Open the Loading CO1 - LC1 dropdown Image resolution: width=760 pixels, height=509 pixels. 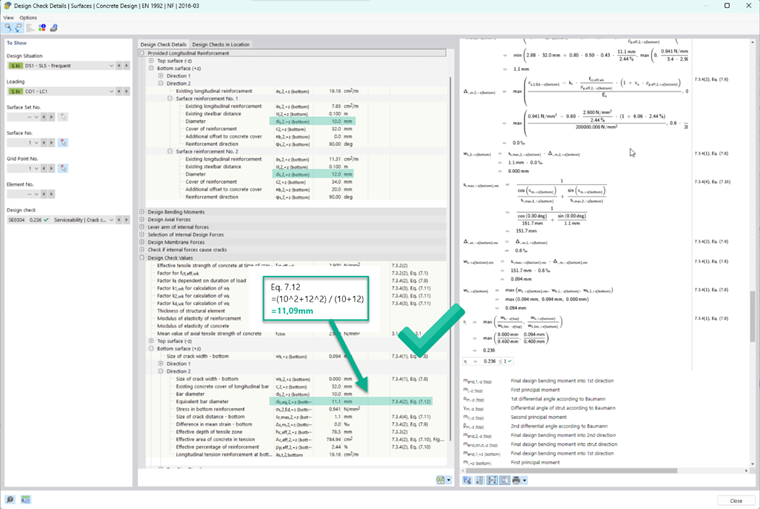(x=111, y=91)
